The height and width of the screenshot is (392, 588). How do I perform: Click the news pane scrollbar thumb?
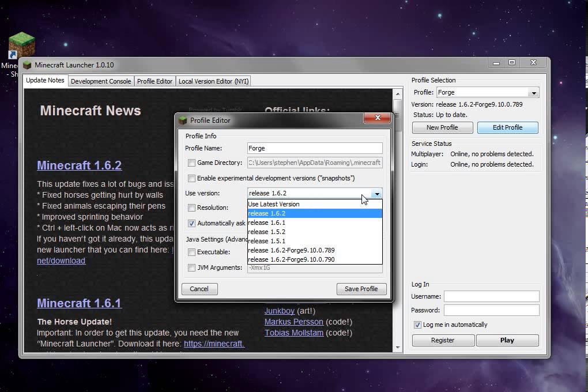click(x=398, y=115)
